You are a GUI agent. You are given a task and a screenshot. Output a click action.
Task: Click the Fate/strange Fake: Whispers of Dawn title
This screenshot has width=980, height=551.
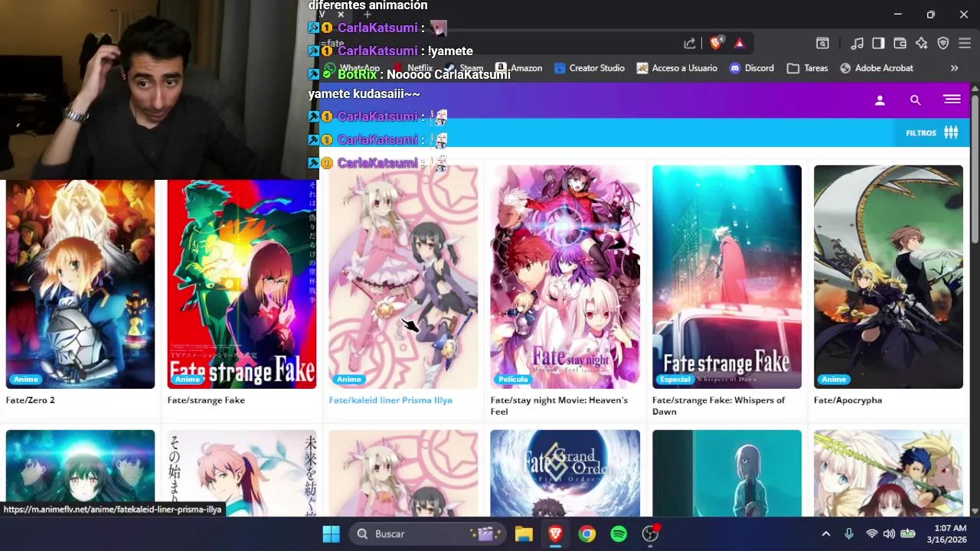[718, 406]
